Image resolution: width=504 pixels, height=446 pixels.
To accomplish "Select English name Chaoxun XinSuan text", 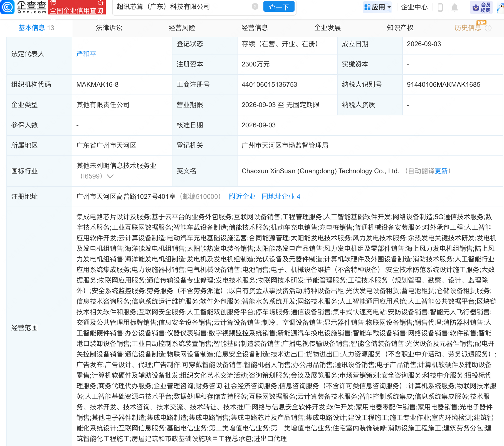I will click(x=320, y=171).
